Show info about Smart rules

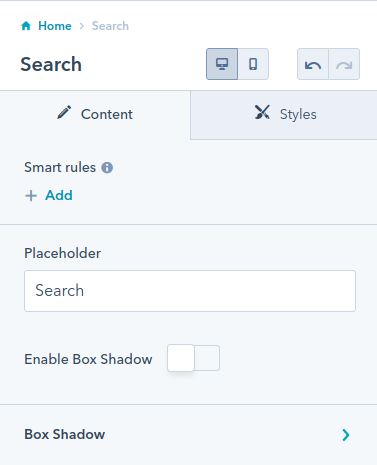click(x=107, y=167)
